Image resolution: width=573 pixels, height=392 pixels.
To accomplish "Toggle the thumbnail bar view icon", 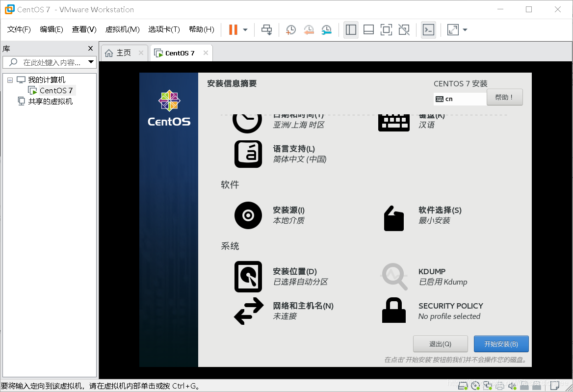I will click(x=369, y=29).
